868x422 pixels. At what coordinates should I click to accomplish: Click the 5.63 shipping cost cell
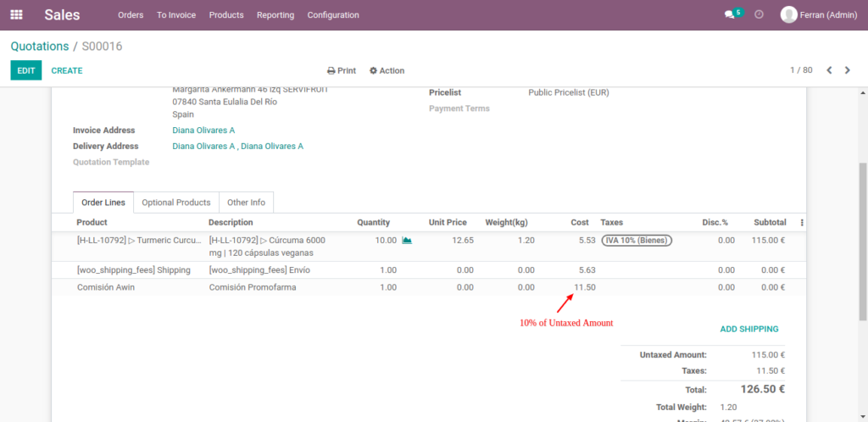[587, 270]
